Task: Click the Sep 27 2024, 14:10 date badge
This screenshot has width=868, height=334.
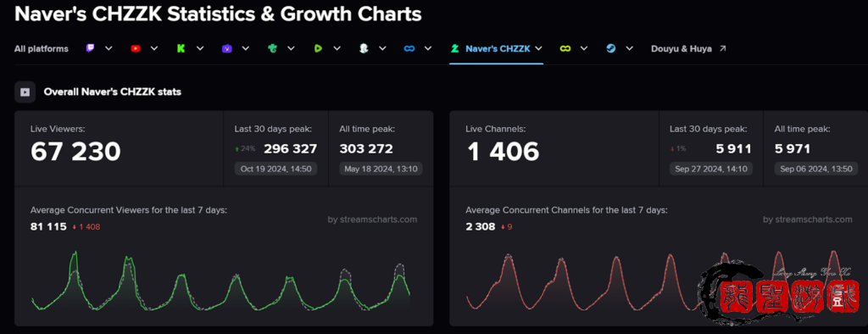Action: [711, 169]
